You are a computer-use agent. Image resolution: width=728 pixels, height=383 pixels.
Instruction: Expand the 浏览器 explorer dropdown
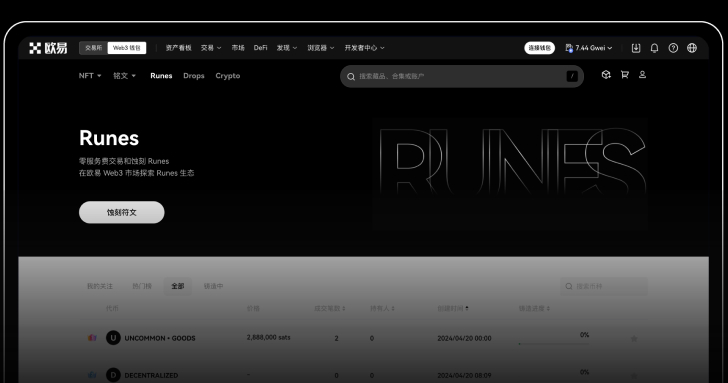coord(321,48)
